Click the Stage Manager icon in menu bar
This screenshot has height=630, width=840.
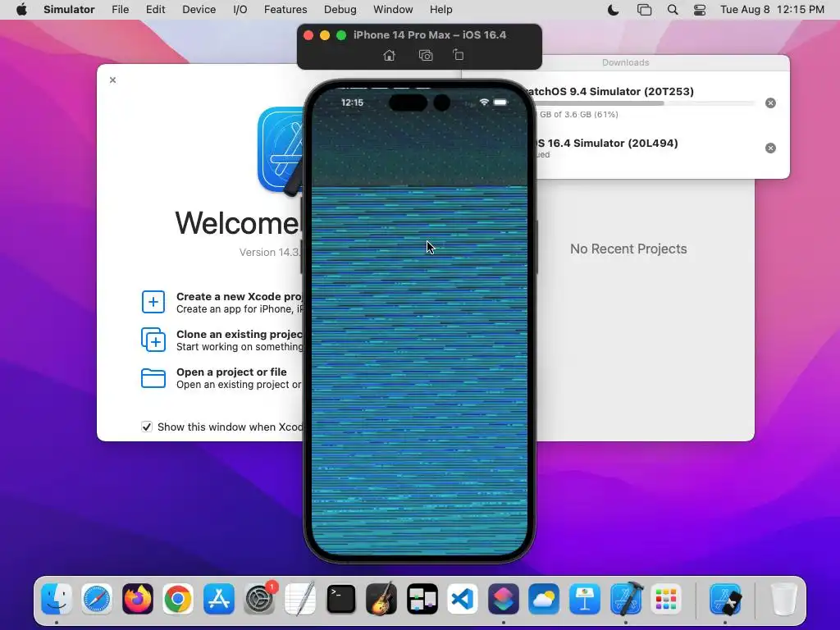coord(644,10)
